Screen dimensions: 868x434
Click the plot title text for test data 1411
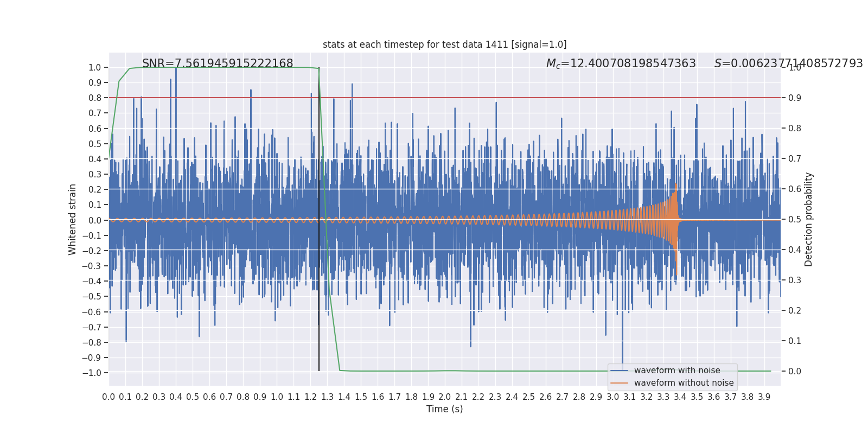444,44
